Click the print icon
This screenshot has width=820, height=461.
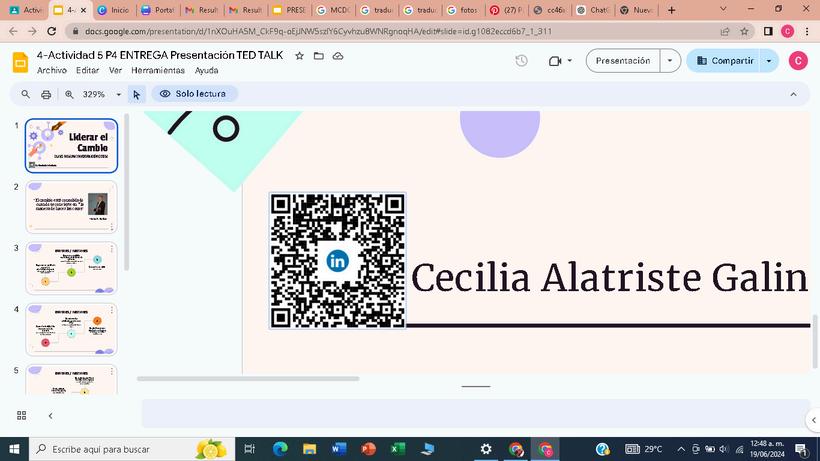tap(46, 95)
